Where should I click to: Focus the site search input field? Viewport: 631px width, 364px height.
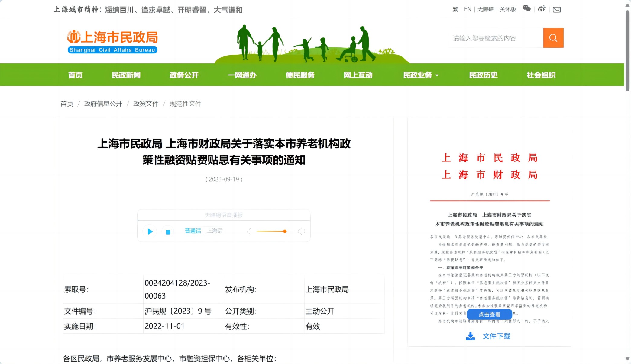[496, 38]
